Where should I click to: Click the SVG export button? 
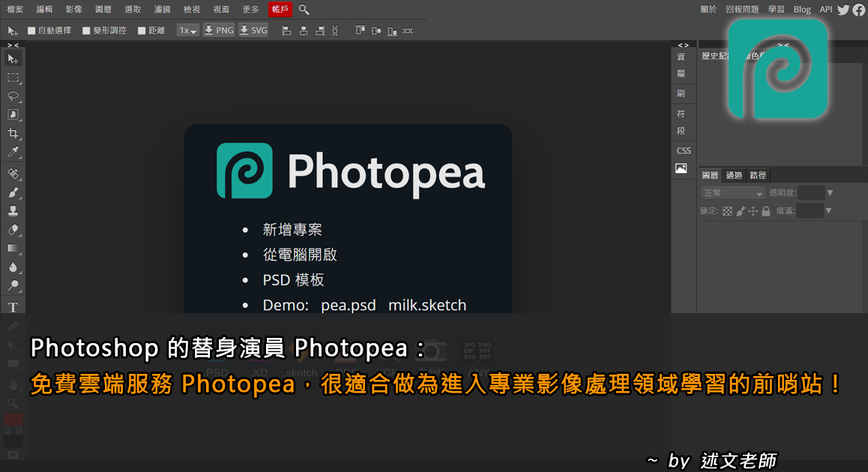pyautogui.click(x=253, y=31)
